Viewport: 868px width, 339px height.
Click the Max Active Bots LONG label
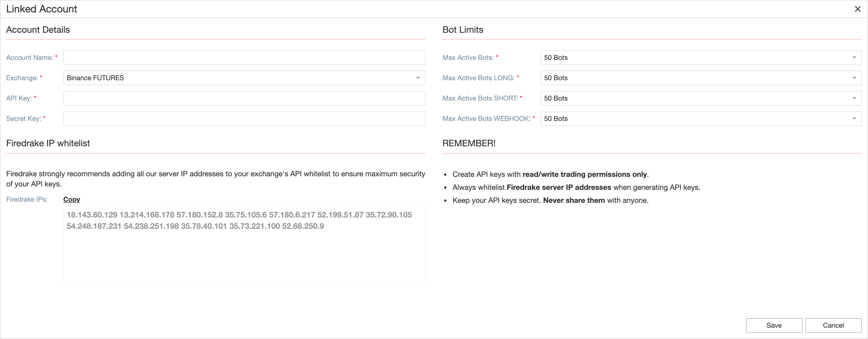point(478,78)
